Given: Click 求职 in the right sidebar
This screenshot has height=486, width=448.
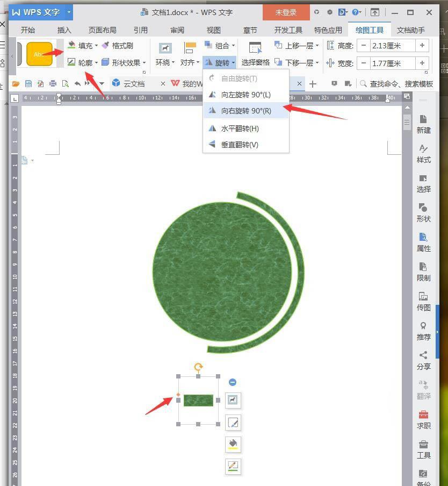Looking at the screenshot, I should click(x=423, y=420).
